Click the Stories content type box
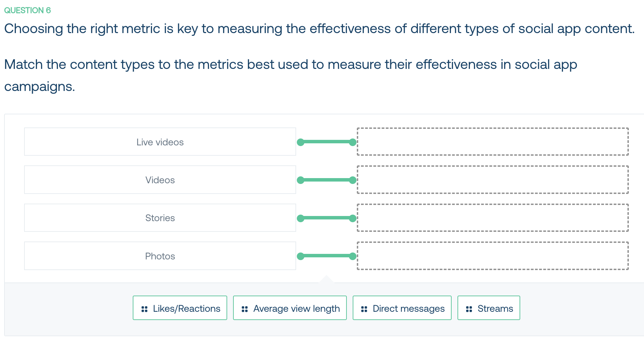The height and width of the screenshot is (350, 644). pyautogui.click(x=160, y=218)
